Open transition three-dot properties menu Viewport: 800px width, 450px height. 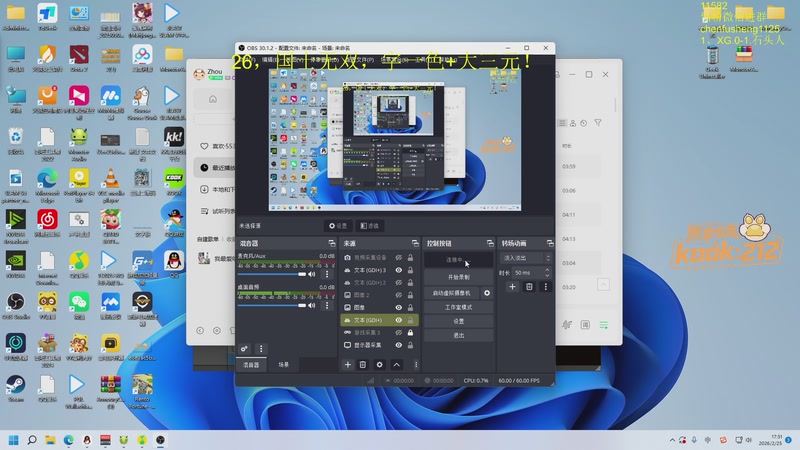545,287
